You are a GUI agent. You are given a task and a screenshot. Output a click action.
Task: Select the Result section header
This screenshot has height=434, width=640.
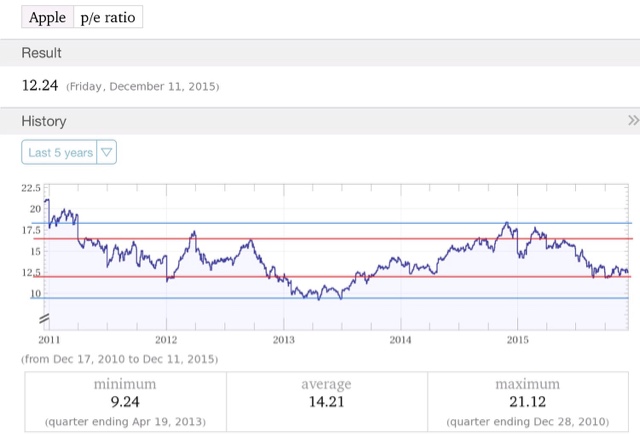[x=320, y=53]
